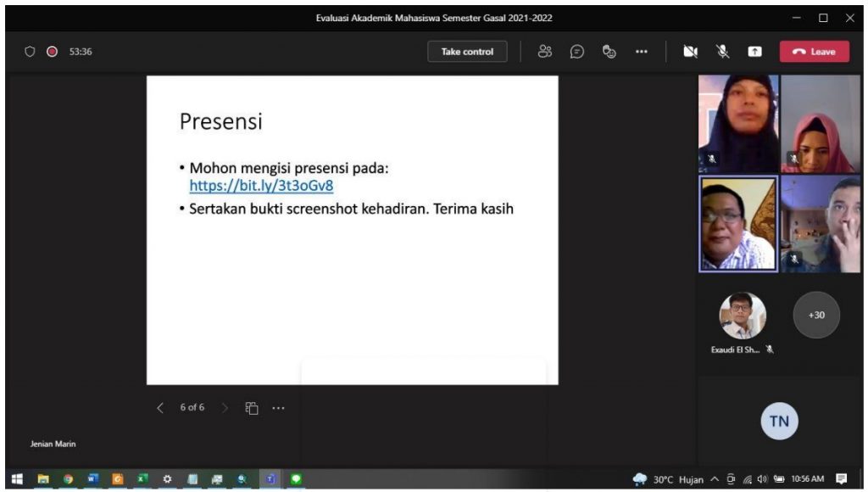This screenshot has height=492, width=868.
Task: Click the shield security icon
Action: [x=31, y=52]
